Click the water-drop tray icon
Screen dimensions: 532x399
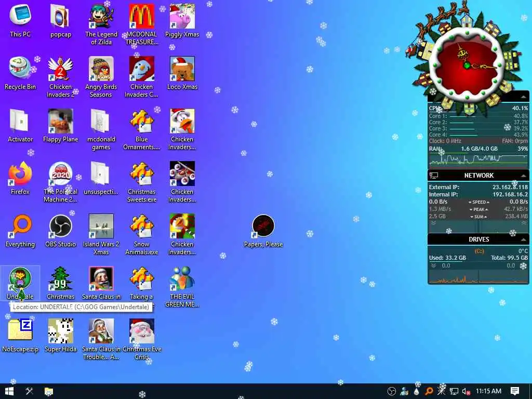(417, 391)
